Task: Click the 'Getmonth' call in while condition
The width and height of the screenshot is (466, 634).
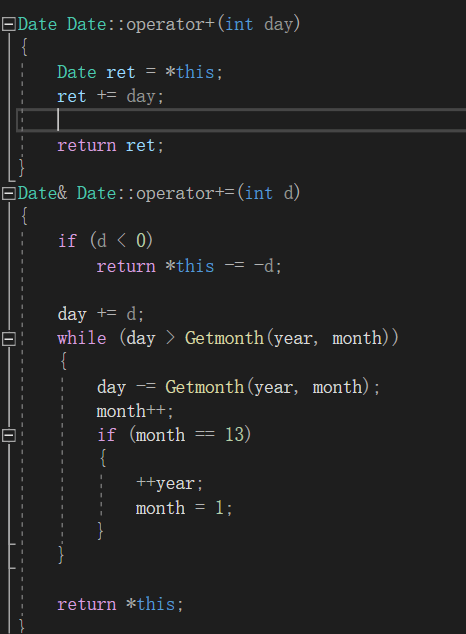Action: pos(224,338)
